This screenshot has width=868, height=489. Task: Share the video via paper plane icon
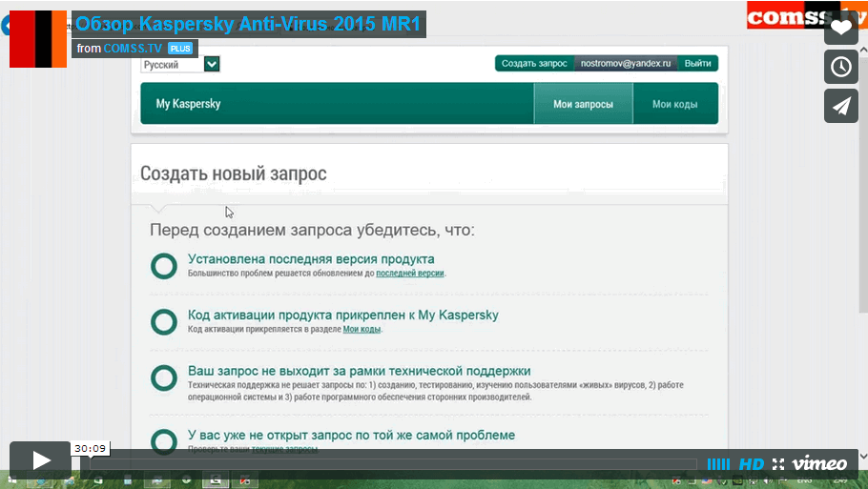841,106
